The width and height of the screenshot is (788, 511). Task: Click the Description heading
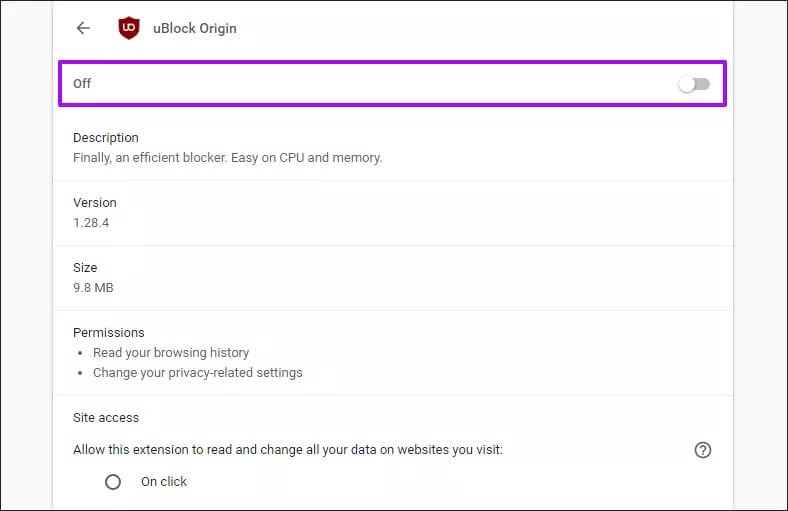point(106,138)
